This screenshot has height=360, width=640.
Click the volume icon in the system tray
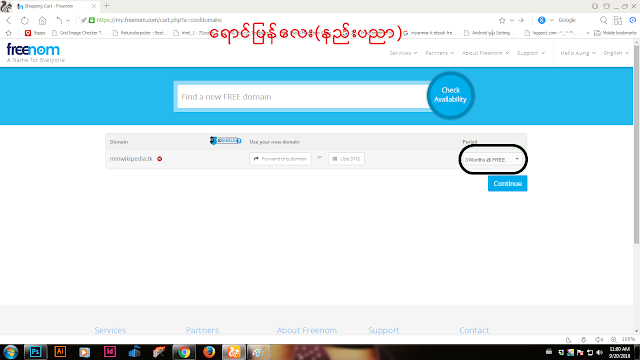point(600,352)
